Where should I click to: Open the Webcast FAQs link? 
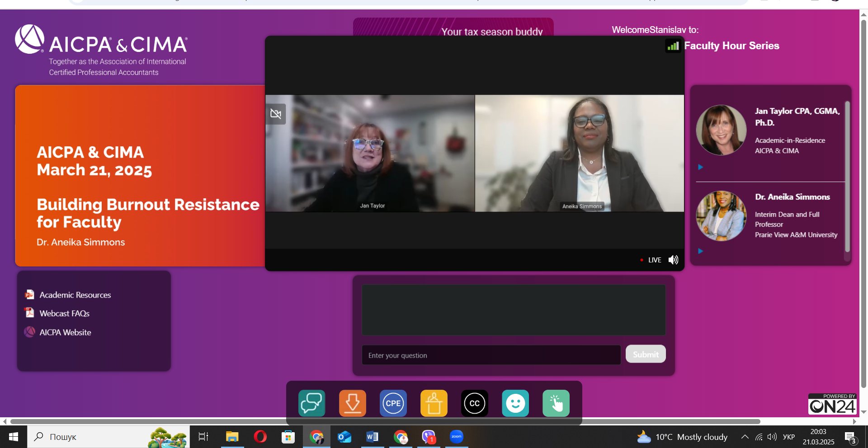click(x=64, y=313)
